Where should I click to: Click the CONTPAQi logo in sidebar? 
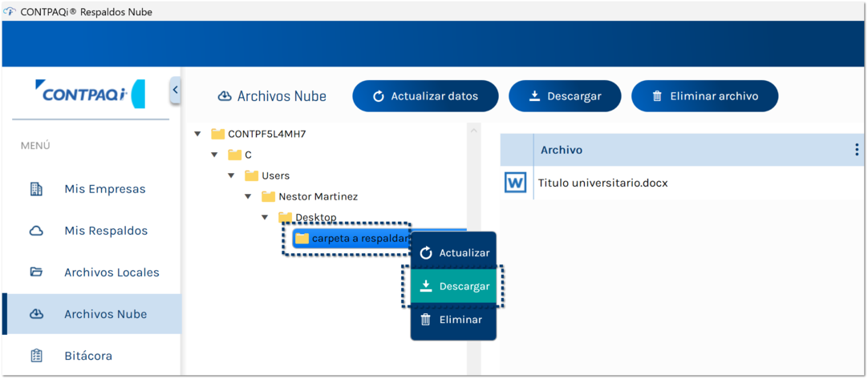(x=90, y=94)
